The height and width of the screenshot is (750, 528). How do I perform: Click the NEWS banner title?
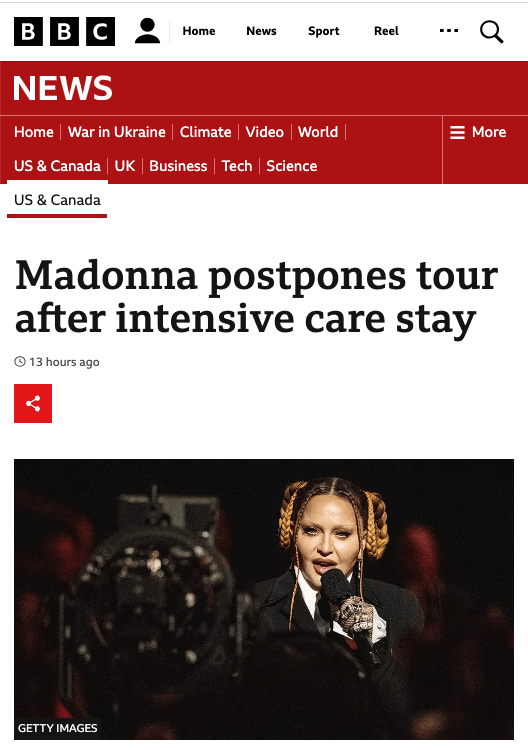[x=63, y=88]
